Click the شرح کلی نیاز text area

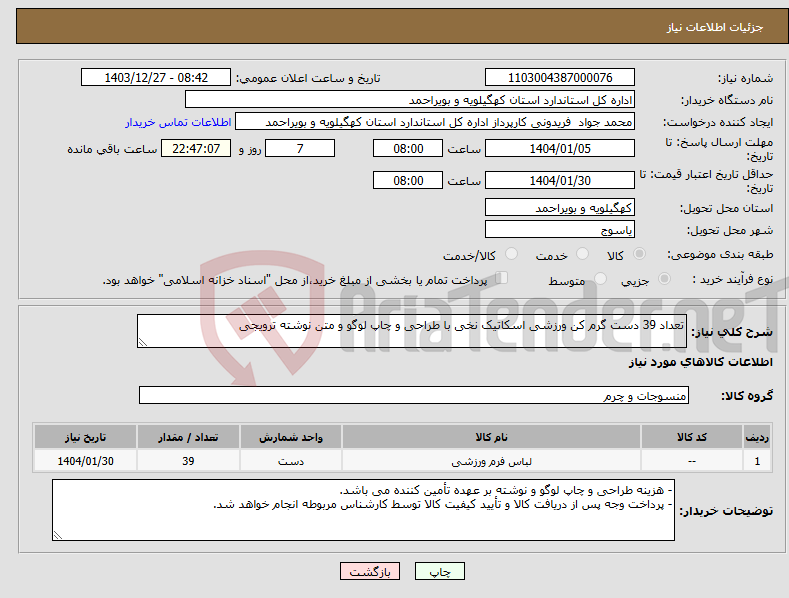(x=412, y=331)
